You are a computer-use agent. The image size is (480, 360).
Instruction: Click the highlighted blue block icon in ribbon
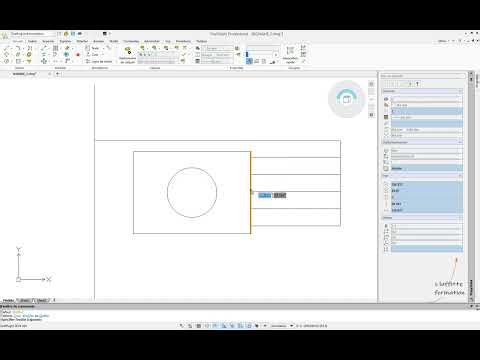tap(249, 61)
